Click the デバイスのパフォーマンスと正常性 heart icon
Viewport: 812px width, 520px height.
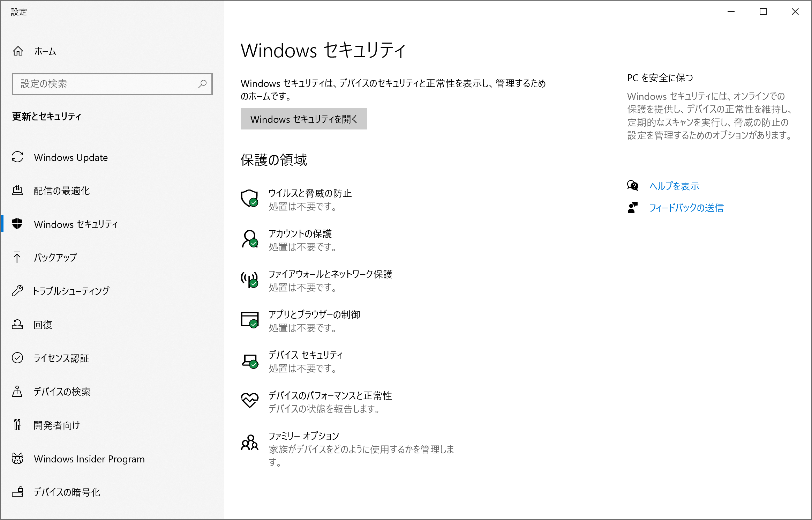[249, 401]
